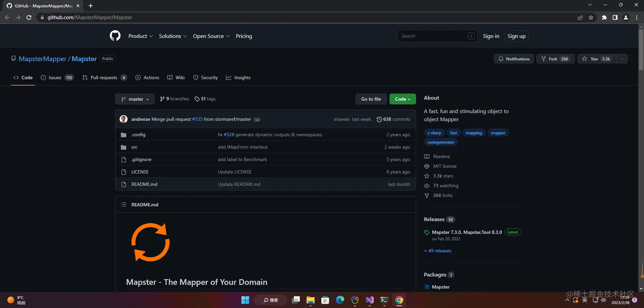
Task: Open Microsoft Edge from taskbar
Action: (x=340, y=300)
